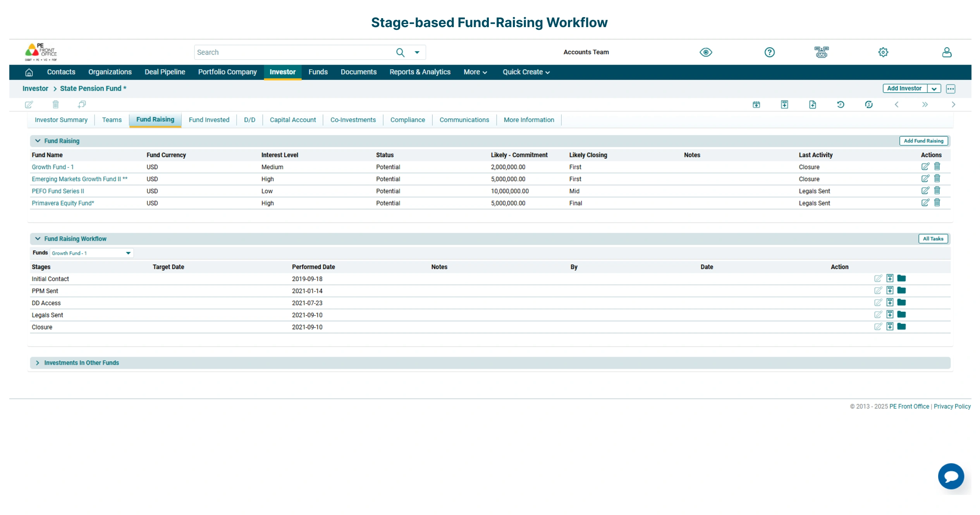This screenshot has width=980, height=515.
Task: Open the Deal Pipeline menu item
Action: point(164,72)
